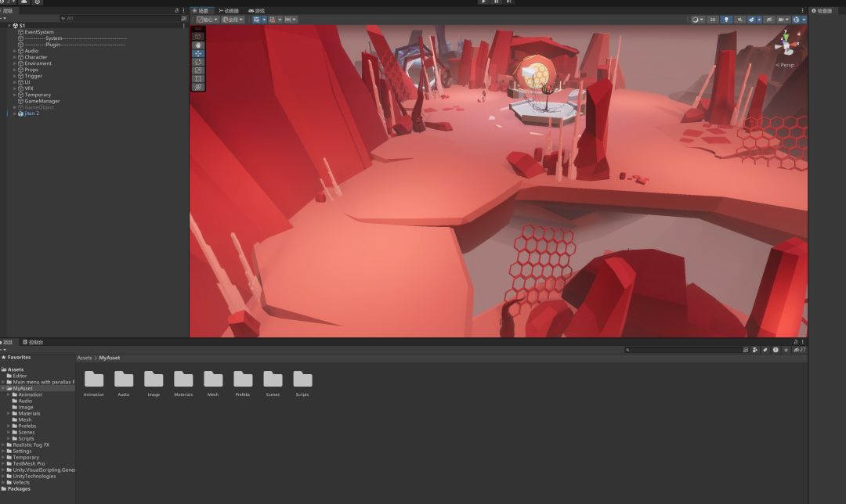Select the Hand view tool

click(x=198, y=45)
